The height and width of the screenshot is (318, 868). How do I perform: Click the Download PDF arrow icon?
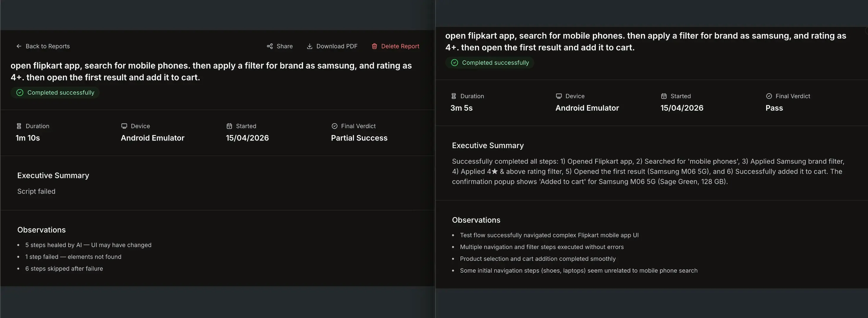point(309,46)
